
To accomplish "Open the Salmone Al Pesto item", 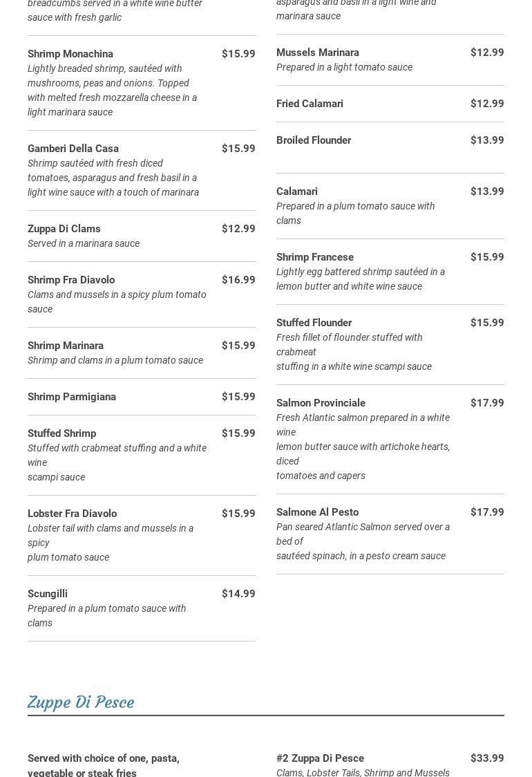I will coord(318,512).
